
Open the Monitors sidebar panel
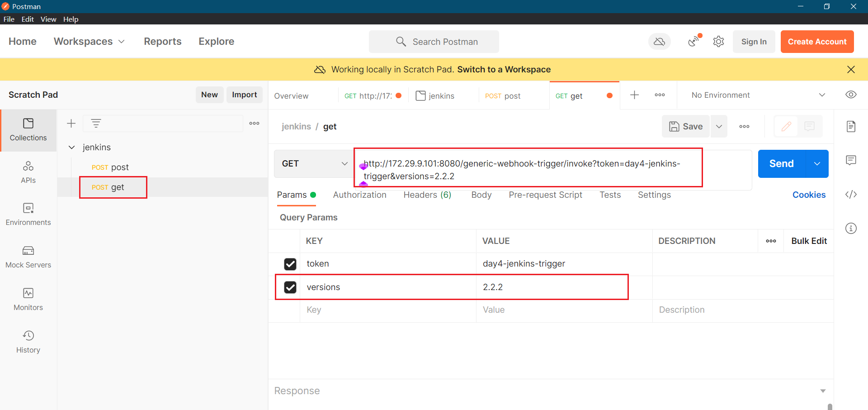click(28, 300)
